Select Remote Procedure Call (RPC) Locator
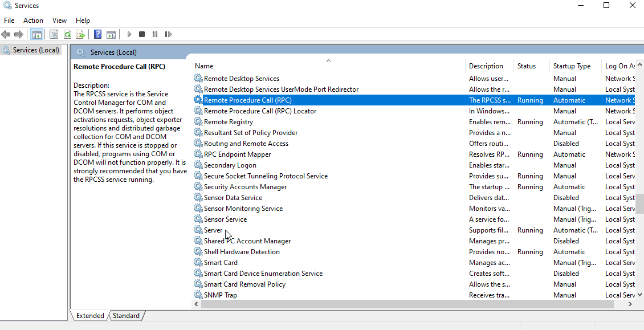This screenshot has width=644, height=330. 260,111
